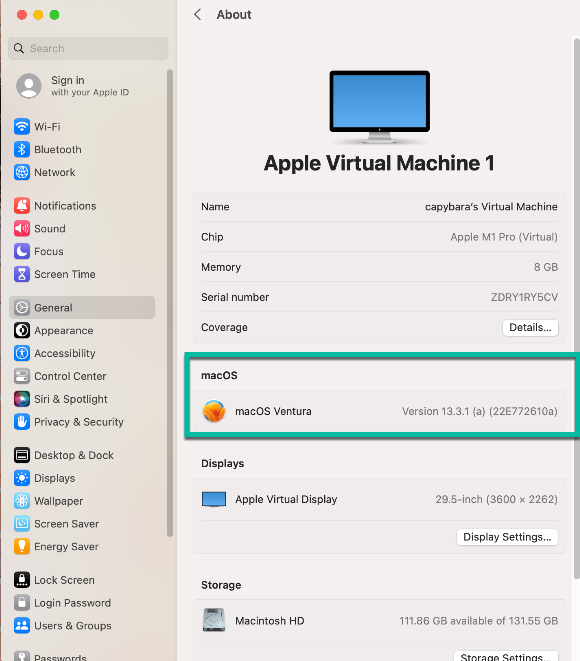Click serial number ZDRY1RY5CV
The height and width of the screenshot is (661, 580).
click(x=524, y=297)
